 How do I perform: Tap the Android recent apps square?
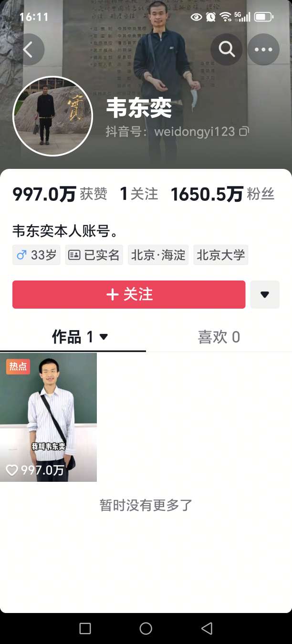click(85, 628)
